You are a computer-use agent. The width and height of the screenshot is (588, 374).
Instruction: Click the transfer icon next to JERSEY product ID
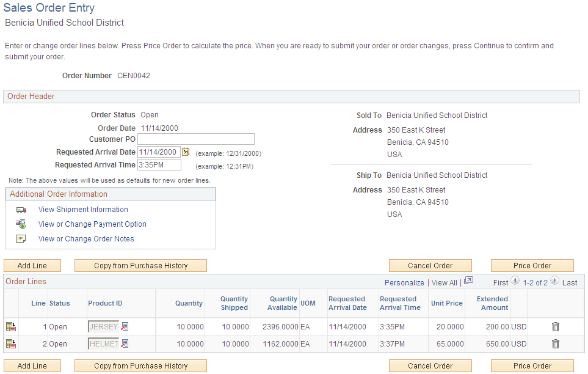coord(125,326)
